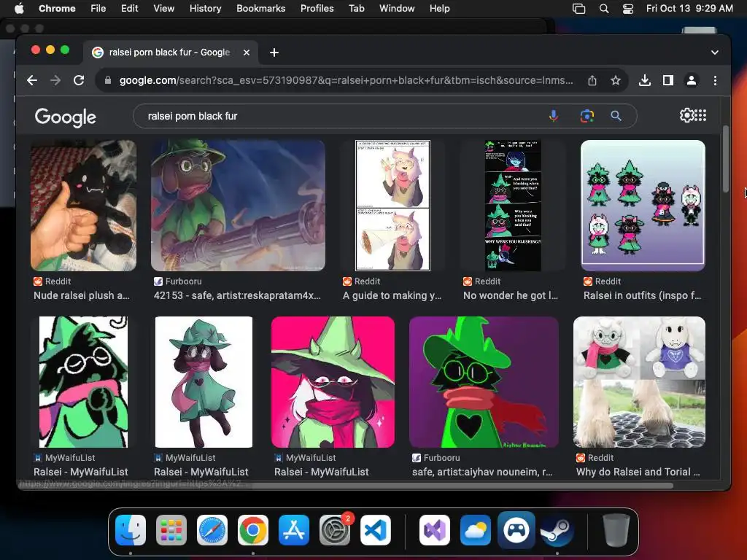Start voice search with the microphone
The width and height of the screenshot is (747, 560).
click(554, 116)
